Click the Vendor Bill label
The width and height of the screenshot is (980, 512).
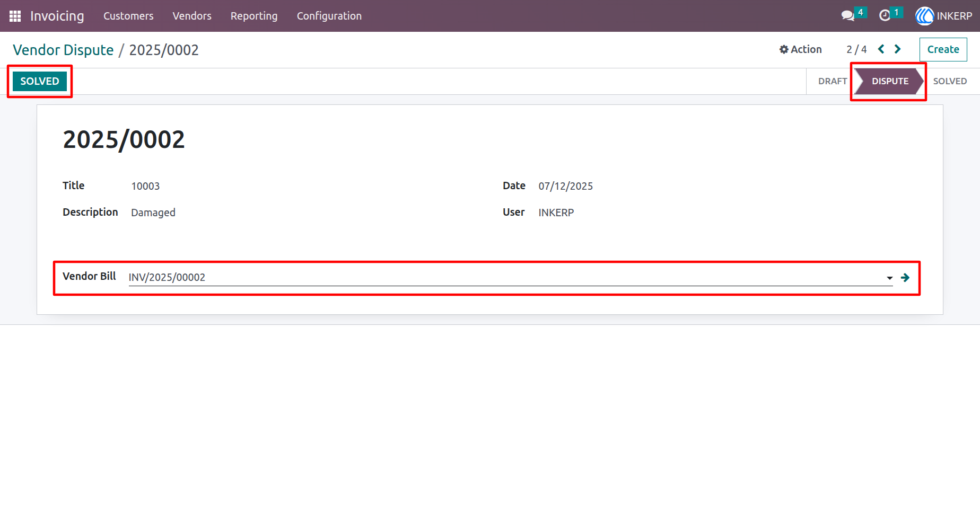click(89, 276)
